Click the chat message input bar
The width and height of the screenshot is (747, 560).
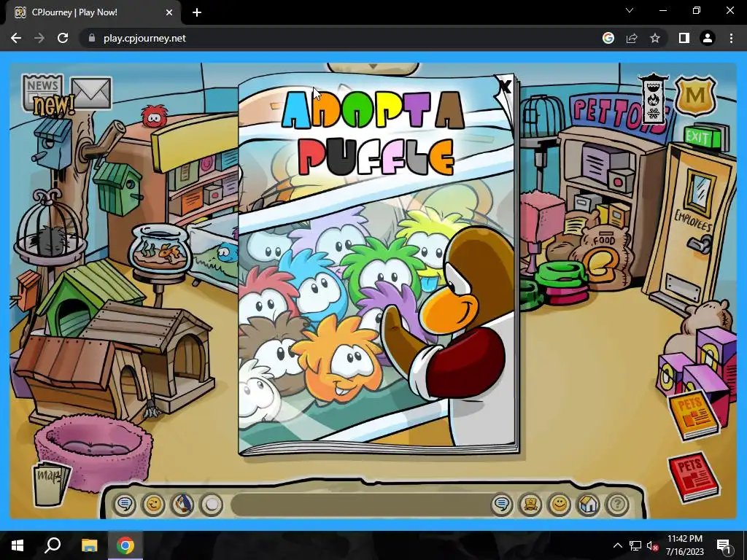coord(360,505)
